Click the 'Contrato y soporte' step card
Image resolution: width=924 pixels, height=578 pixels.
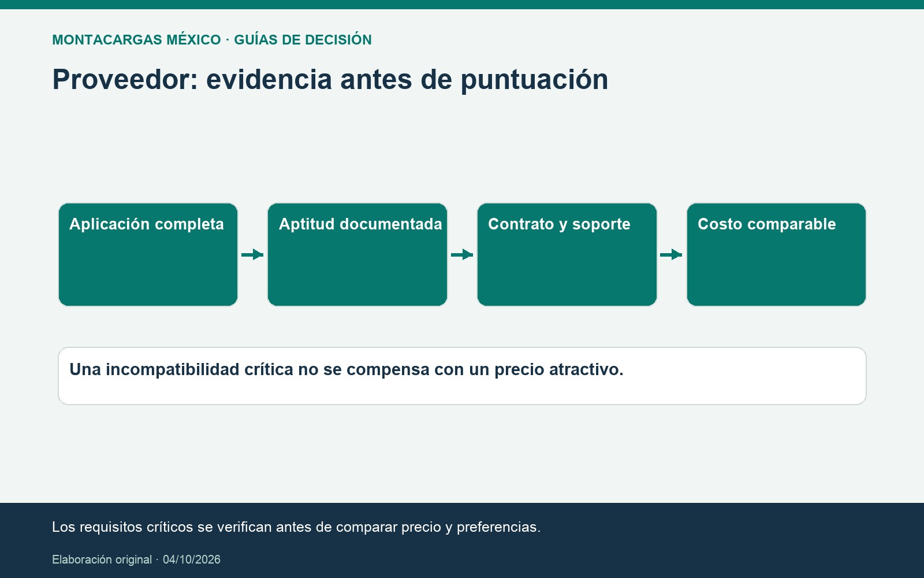(567, 254)
